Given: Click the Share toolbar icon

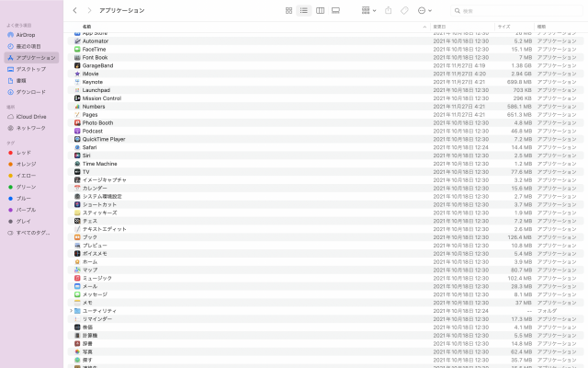Looking at the screenshot, I should (388, 10).
